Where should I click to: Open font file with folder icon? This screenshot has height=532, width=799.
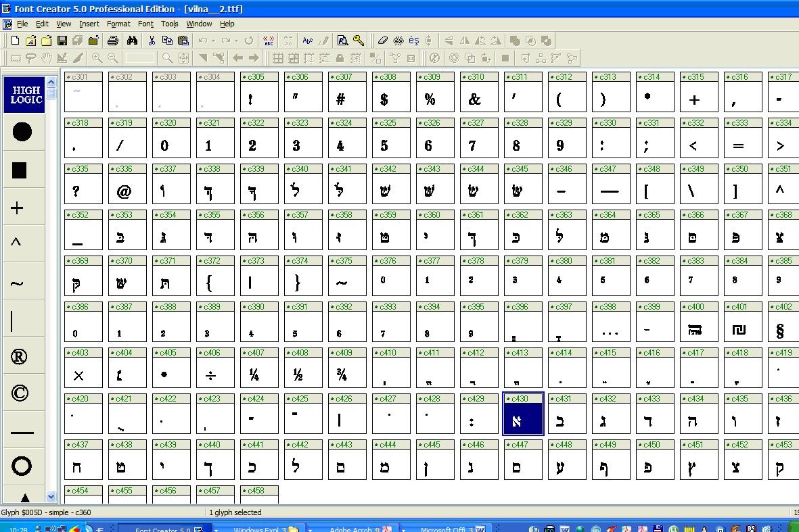(x=47, y=41)
